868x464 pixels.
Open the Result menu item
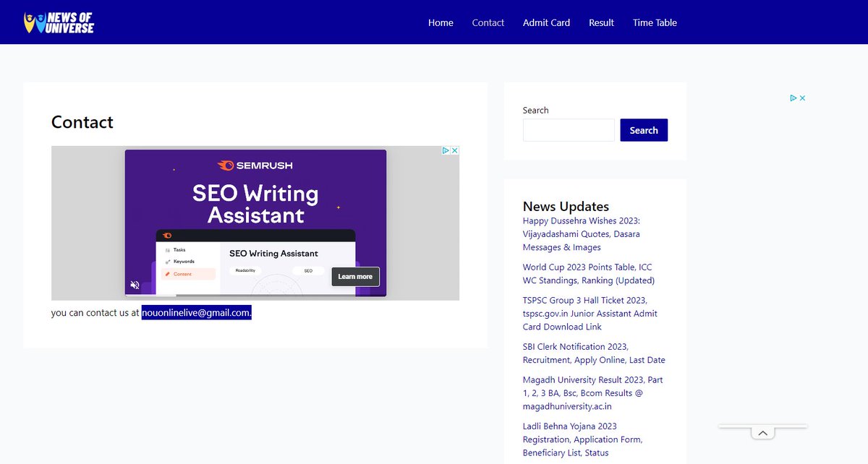(x=601, y=22)
